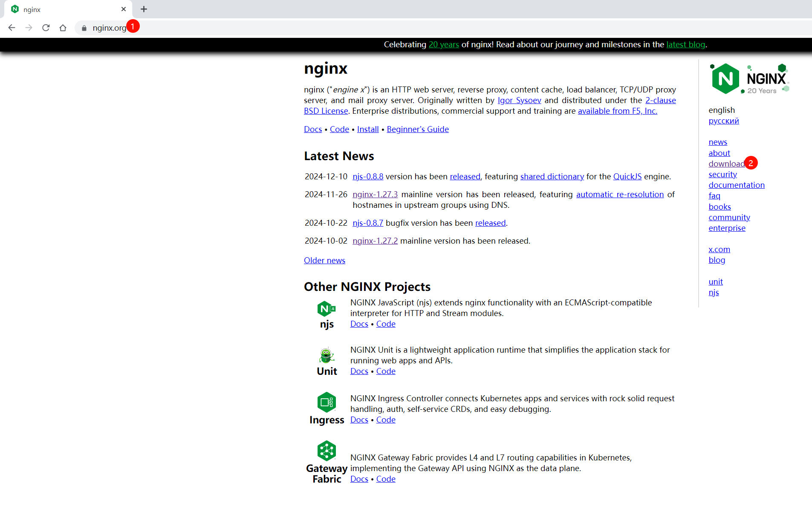Click 'released' link in njs-0.8.8 entry
The image size is (812, 506).
465,176
